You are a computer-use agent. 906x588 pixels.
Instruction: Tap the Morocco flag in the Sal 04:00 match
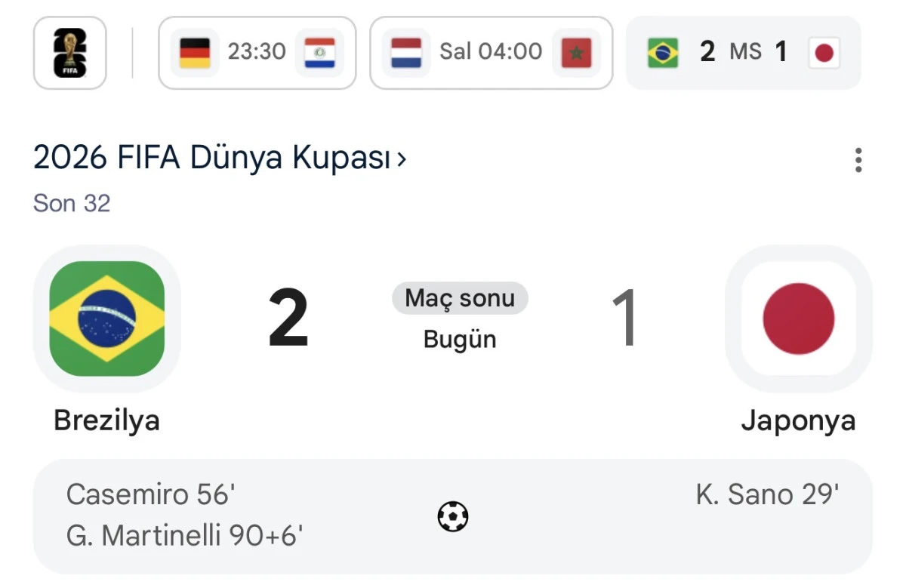click(x=576, y=53)
